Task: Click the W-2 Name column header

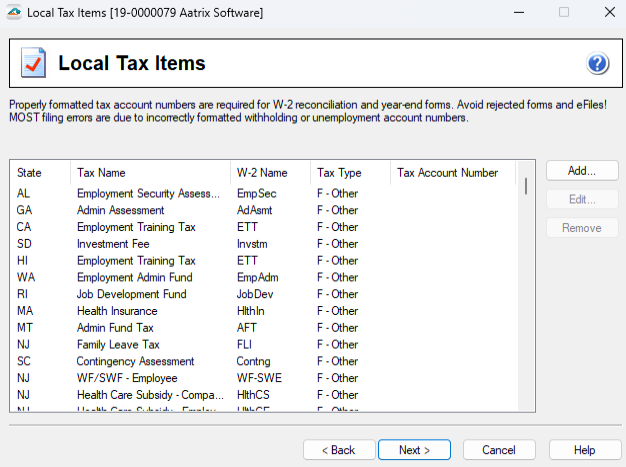Action: (x=269, y=173)
